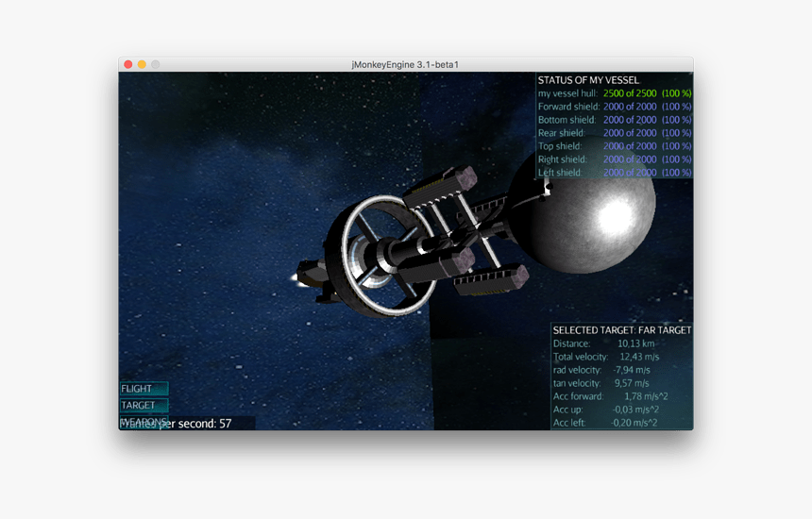Click the Acc left -0,20 m/s^2 readout
The image size is (812, 519).
coord(605,423)
